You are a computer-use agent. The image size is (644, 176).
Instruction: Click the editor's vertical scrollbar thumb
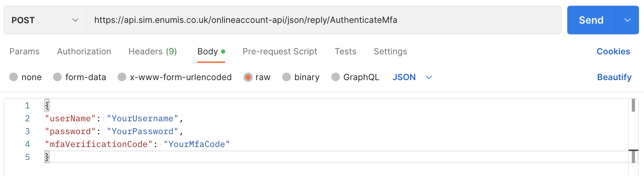(x=633, y=105)
